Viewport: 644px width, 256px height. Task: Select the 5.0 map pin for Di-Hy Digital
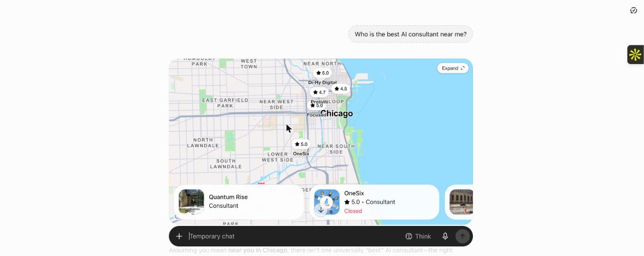click(x=322, y=73)
